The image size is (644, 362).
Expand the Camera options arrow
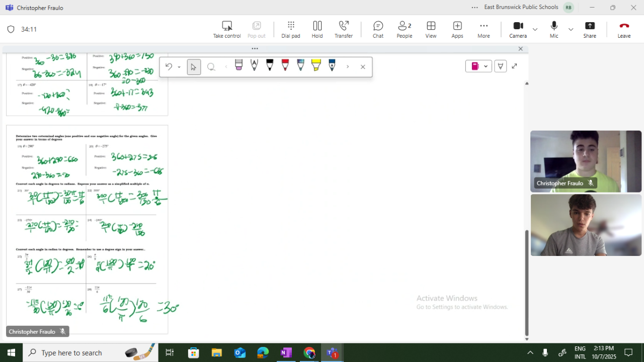click(x=535, y=29)
